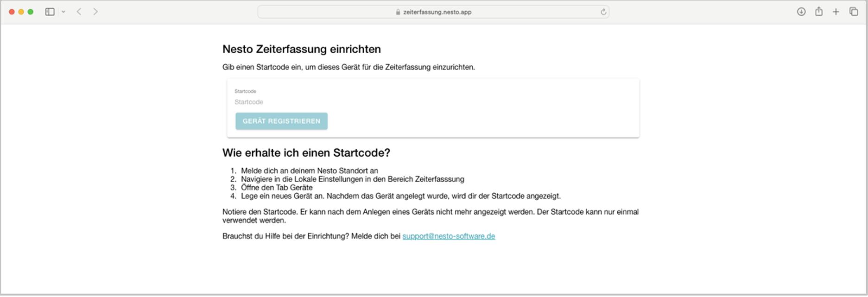This screenshot has width=868, height=297.
Task: Click the 'Öffne den Tab Geräte' step
Action: click(x=277, y=188)
